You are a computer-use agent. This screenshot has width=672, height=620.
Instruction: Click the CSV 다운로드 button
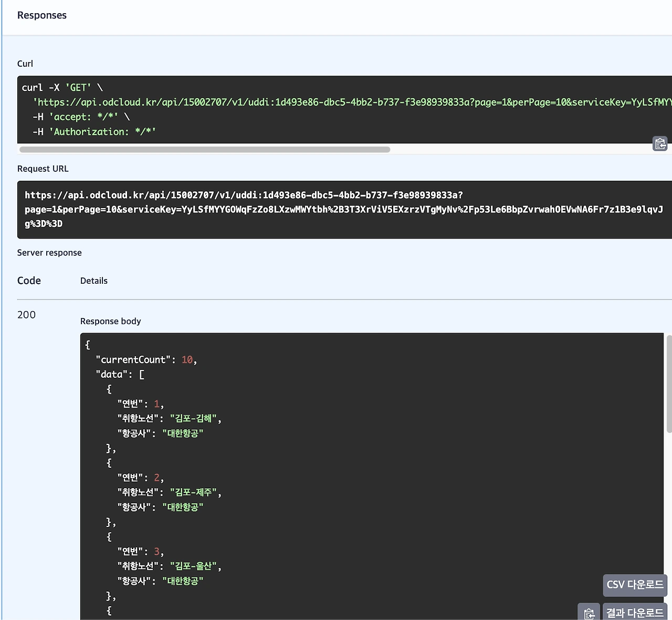pos(635,585)
